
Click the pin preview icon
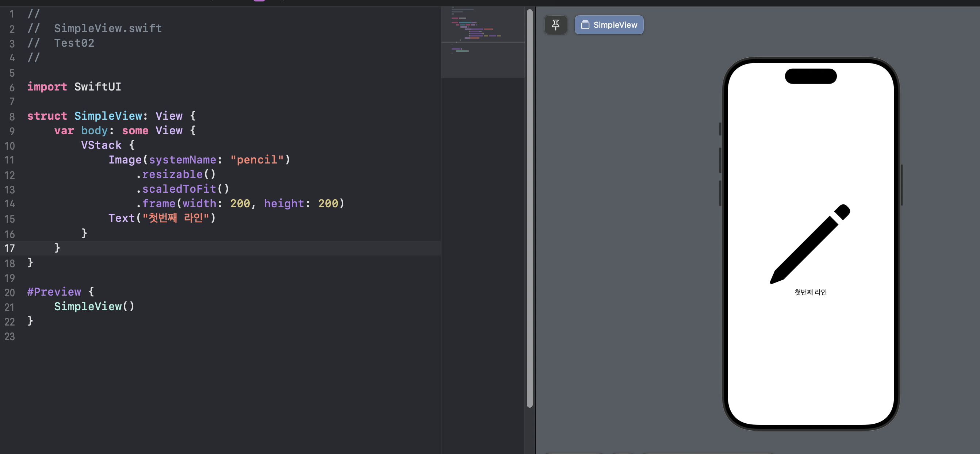555,25
